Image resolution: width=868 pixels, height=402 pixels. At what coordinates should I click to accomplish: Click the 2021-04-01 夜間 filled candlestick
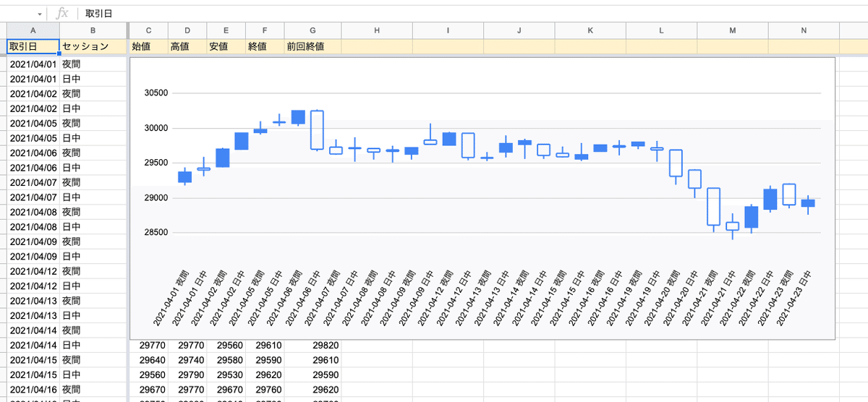pyautogui.click(x=184, y=176)
